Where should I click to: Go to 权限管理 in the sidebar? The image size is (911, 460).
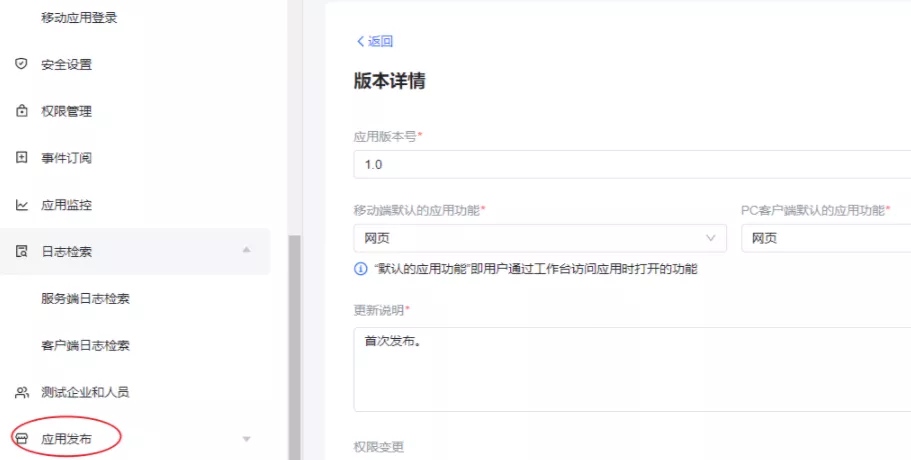pos(66,111)
